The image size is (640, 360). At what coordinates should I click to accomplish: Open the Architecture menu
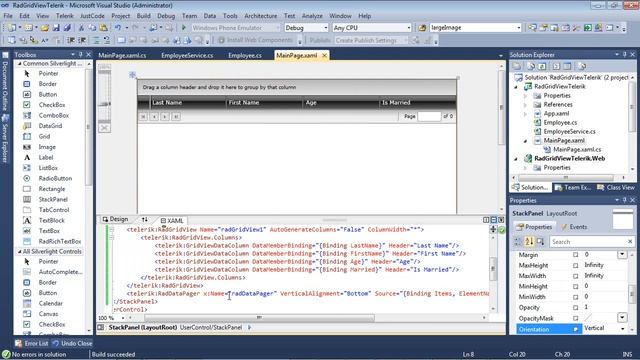pos(260,16)
